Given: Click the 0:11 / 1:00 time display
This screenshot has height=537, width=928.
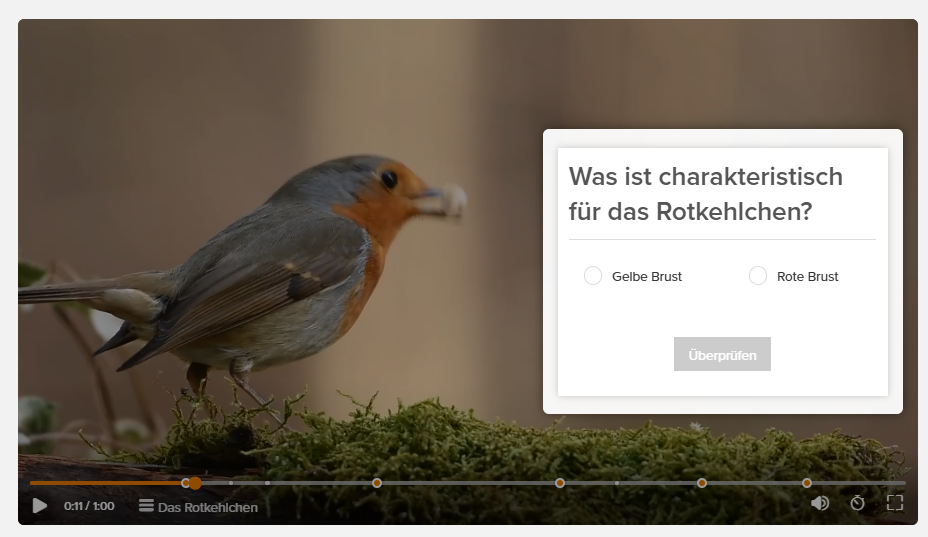Looking at the screenshot, I should coord(89,506).
